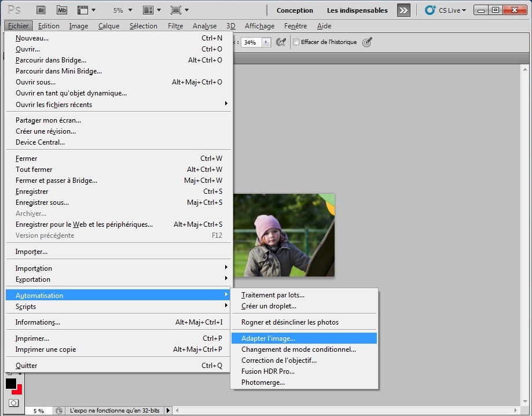The height and width of the screenshot is (416, 532).
Task: Close the Fichier menu
Action: (19, 26)
